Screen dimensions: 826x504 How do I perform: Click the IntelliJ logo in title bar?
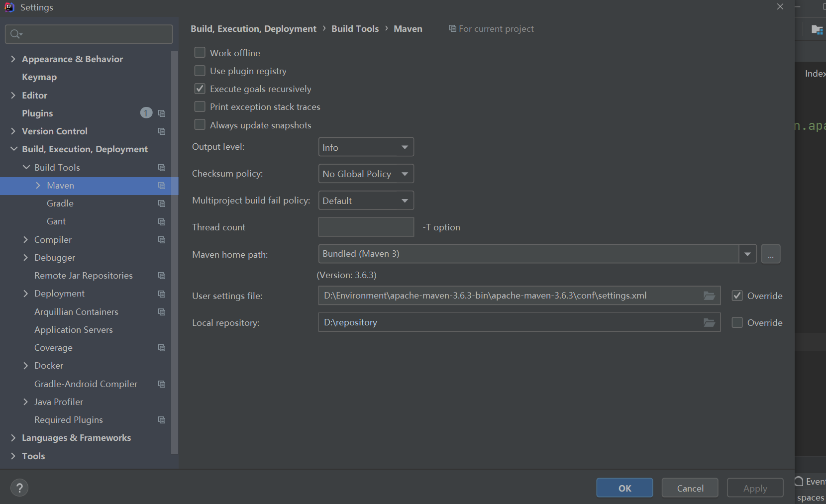click(x=9, y=7)
